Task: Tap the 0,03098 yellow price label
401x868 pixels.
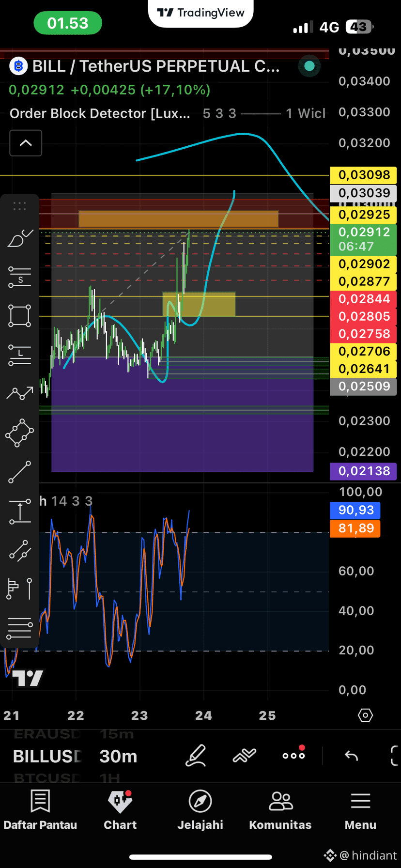Action: 364,175
